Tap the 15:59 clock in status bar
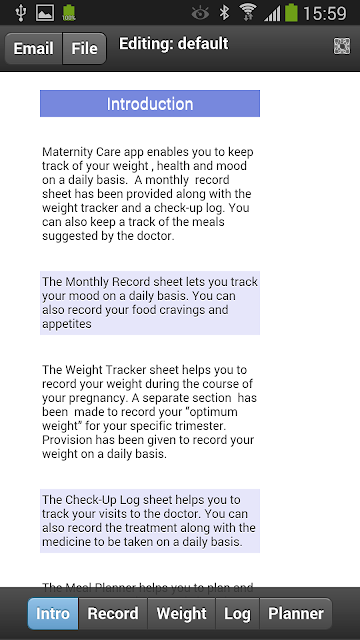Image resolution: width=360 pixels, height=640 pixels. click(325, 13)
